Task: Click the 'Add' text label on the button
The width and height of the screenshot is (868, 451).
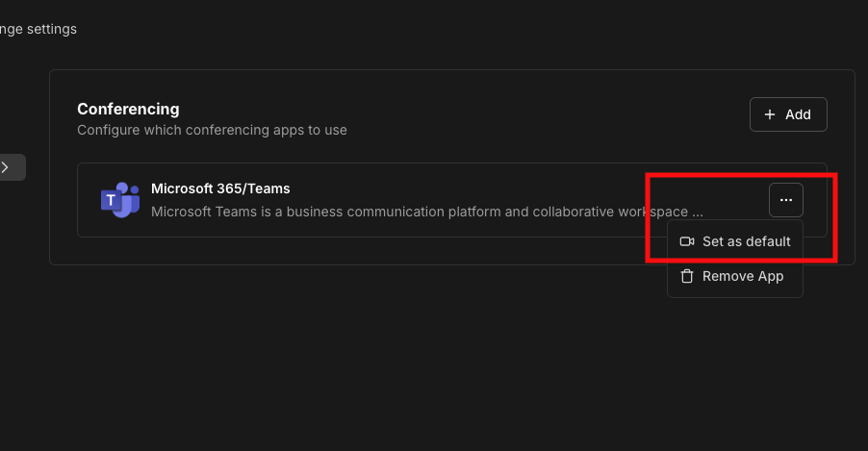Action: [x=798, y=114]
